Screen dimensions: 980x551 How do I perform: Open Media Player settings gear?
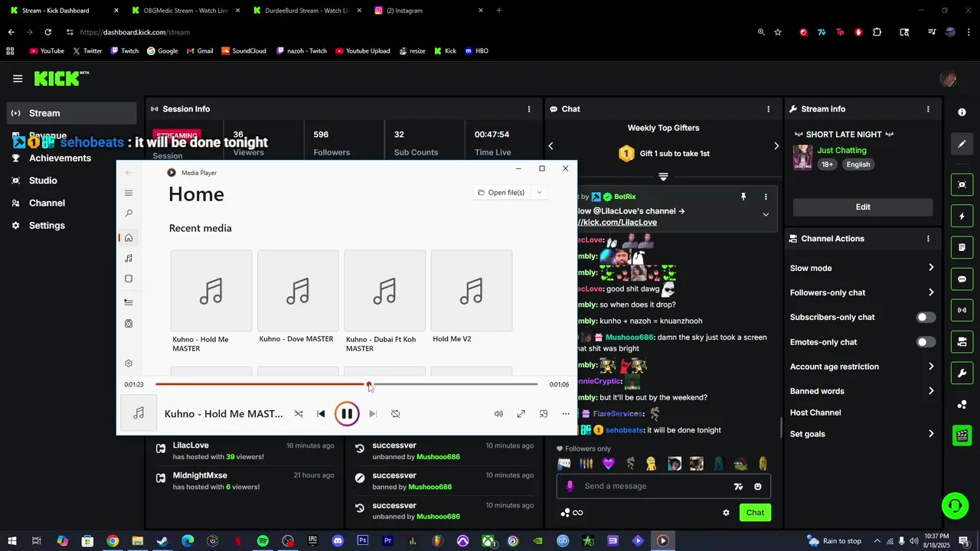click(129, 364)
